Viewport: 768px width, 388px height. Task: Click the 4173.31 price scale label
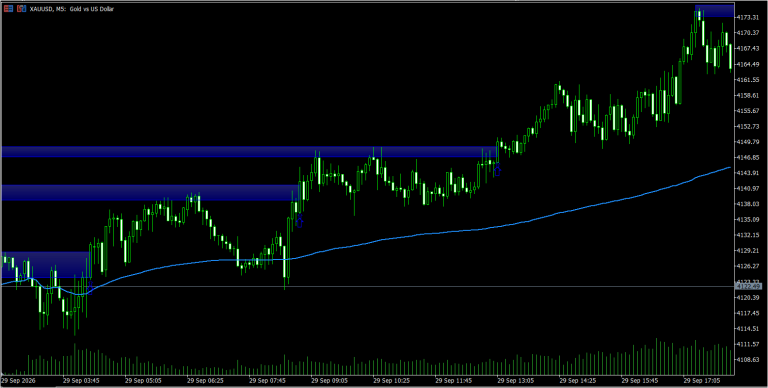click(x=748, y=17)
